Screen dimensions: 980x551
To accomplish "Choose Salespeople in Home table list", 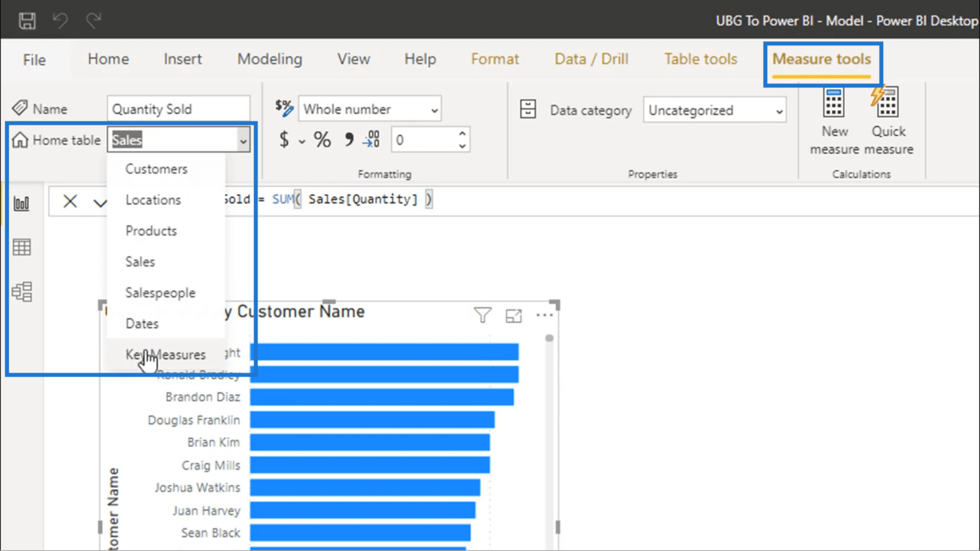I will pos(166,293).
